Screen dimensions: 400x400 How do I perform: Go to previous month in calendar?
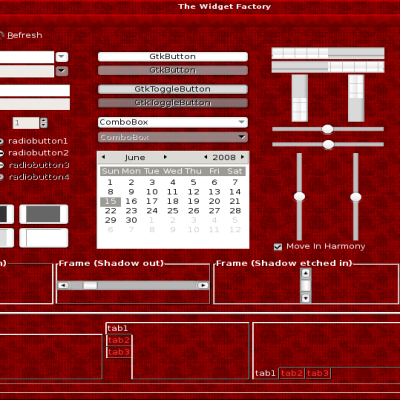[103, 157]
